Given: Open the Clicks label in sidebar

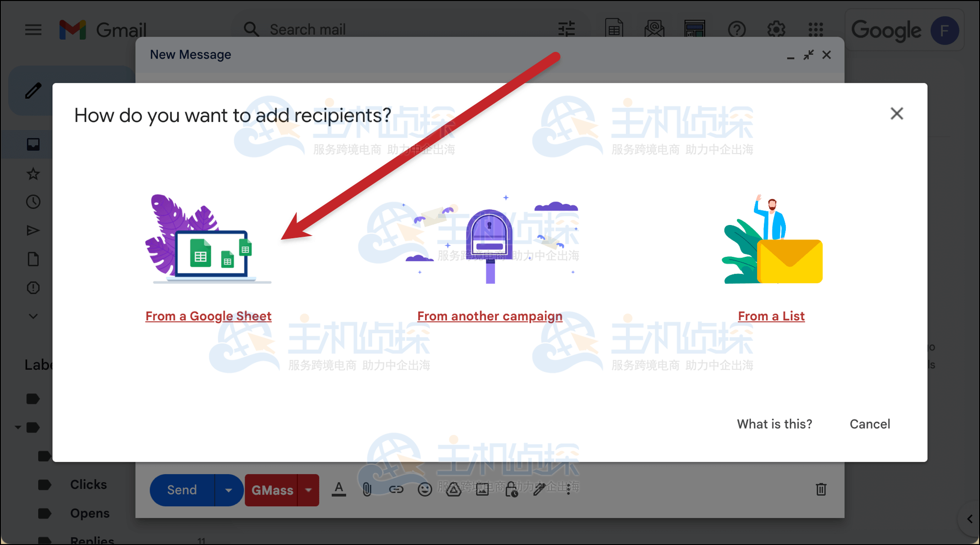Looking at the screenshot, I should tap(88, 484).
